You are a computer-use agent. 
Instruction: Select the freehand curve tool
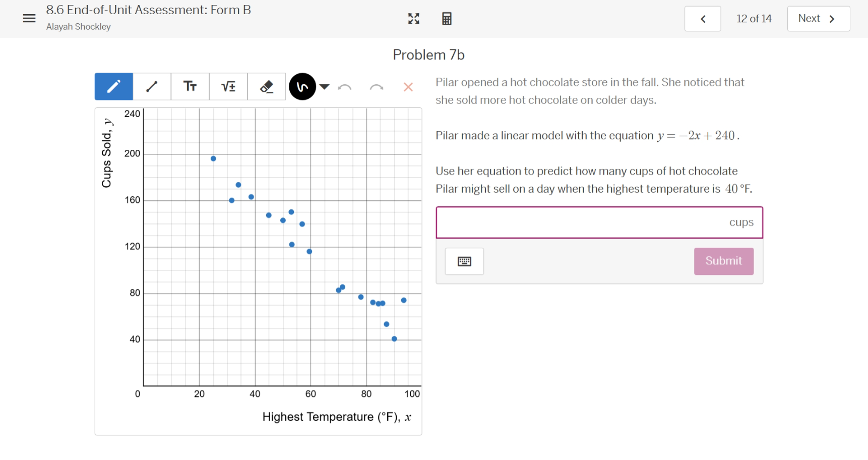302,86
